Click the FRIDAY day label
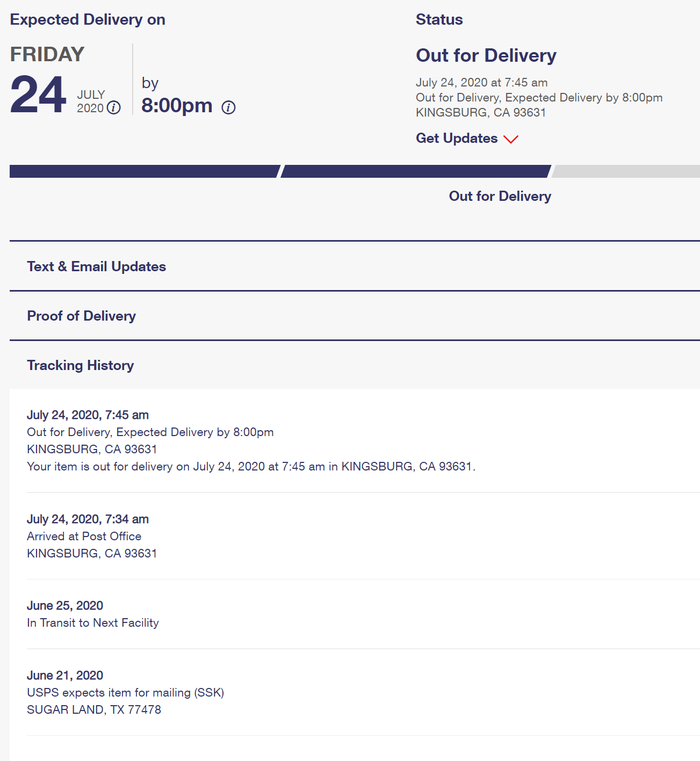The height and width of the screenshot is (761, 700). click(x=47, y=54)
